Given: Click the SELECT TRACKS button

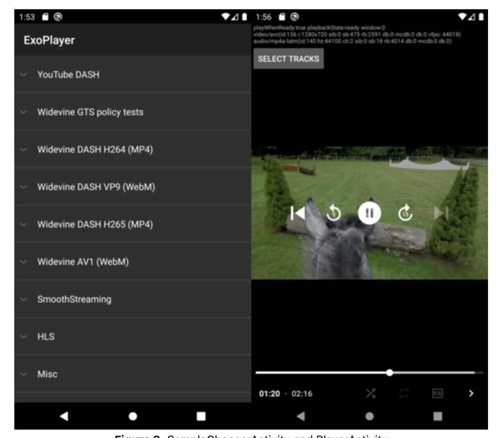Looking at the screenshot, I should tap(288, 59).
